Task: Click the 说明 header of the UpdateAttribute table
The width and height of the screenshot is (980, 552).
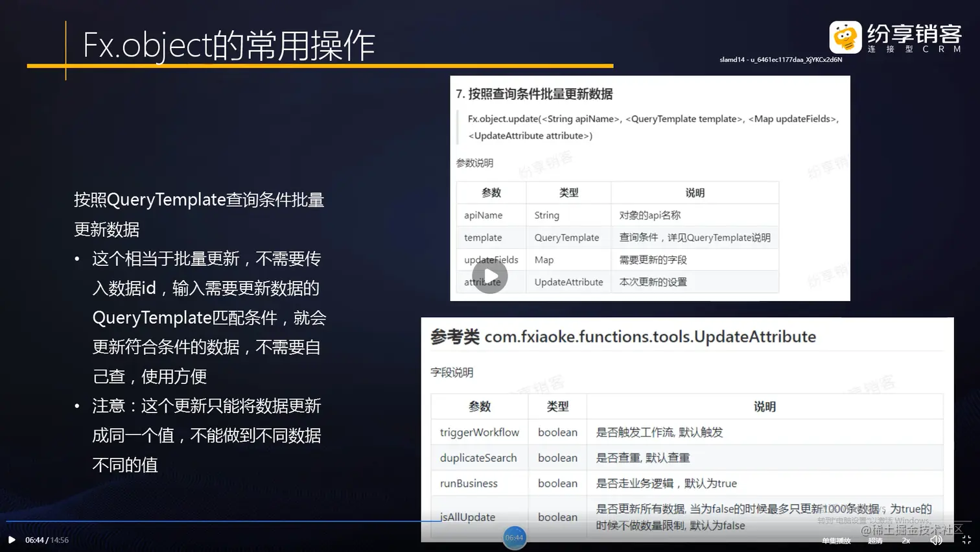Action: (x=765, y=407)
